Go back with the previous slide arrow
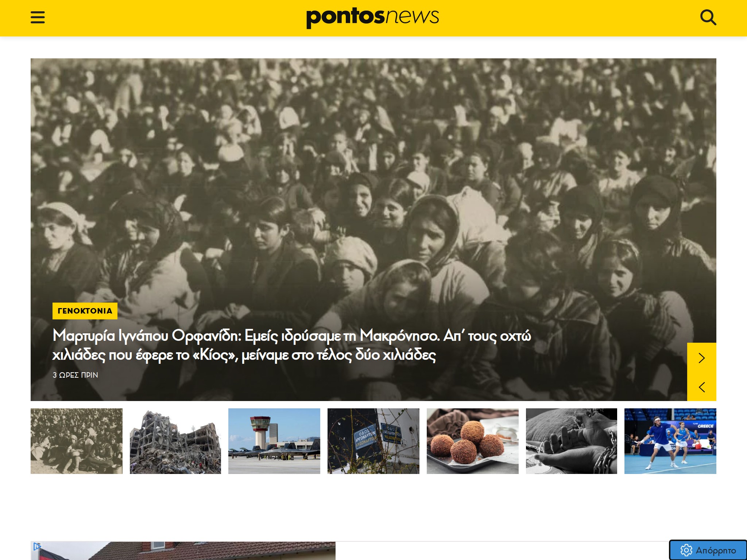This screenshot has height=560, width=747. tap(701, 387)
